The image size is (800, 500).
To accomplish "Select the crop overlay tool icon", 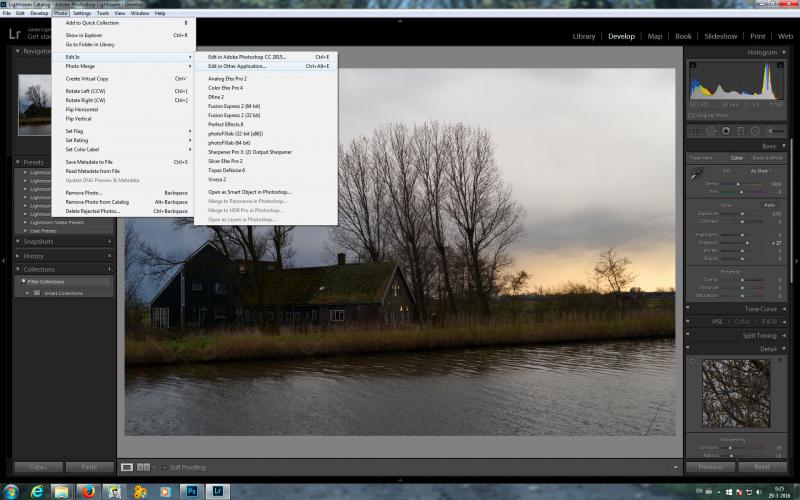I will 695,131.
